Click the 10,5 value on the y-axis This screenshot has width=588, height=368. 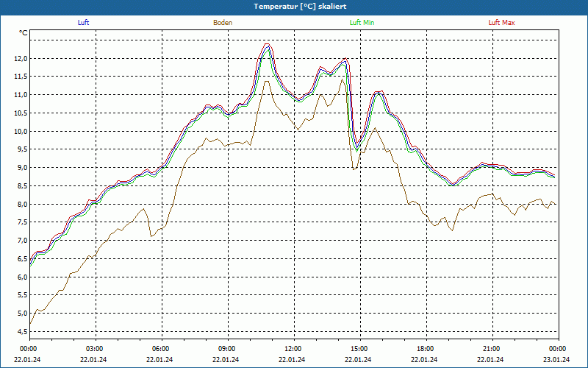pos(21,113)
